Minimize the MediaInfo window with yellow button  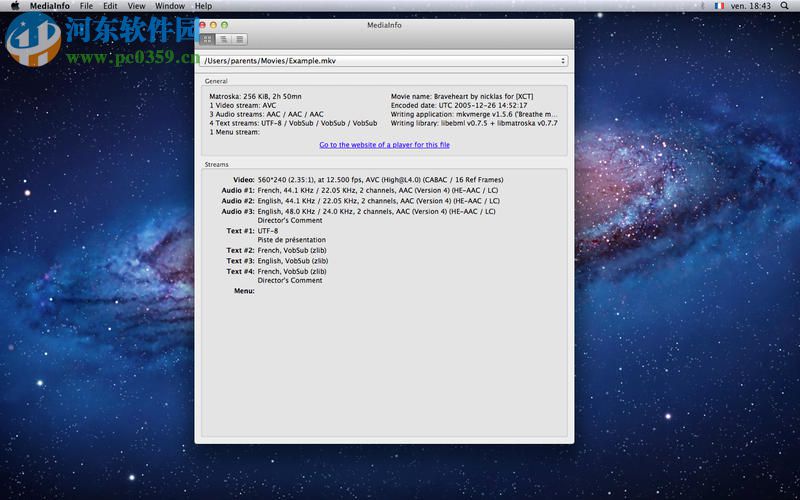point(213,25)
